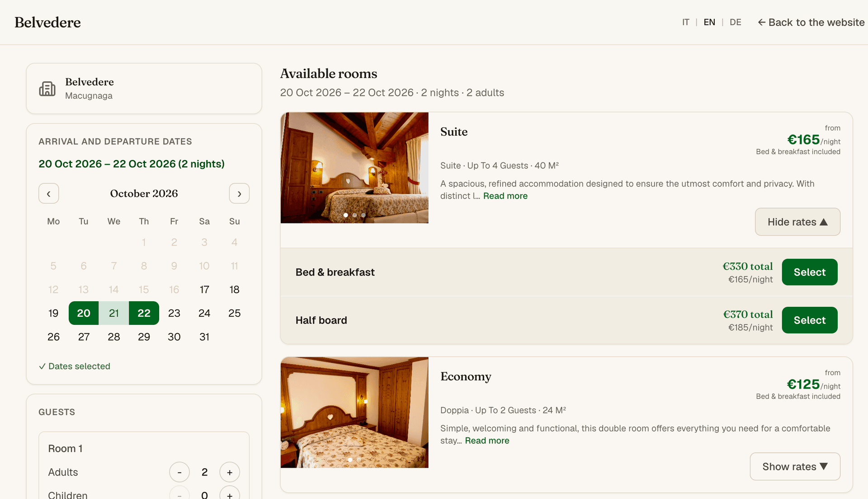The height and width of the screenshot is (499, 868).
Task: Click the hotel building icon beside Belvedere Macugnaga
Action: click(47, 89)
